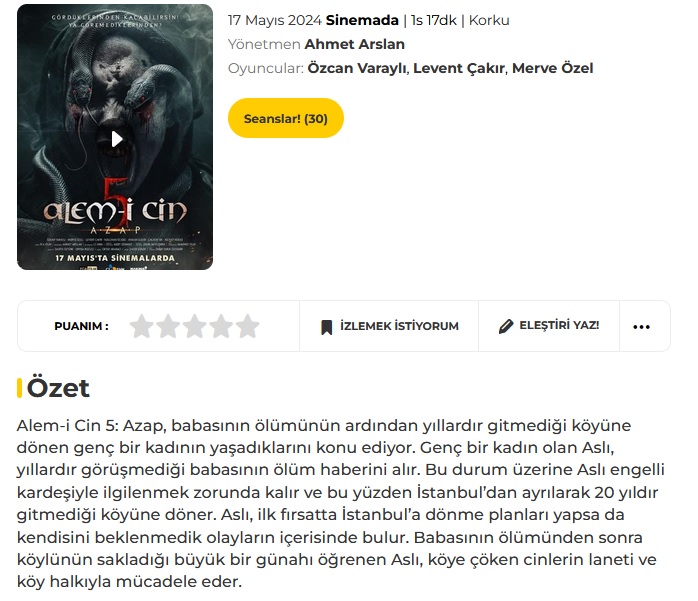Viewport: 698px width, 601px height.
Task: Rate the movie one star
Action: (142, 326)
